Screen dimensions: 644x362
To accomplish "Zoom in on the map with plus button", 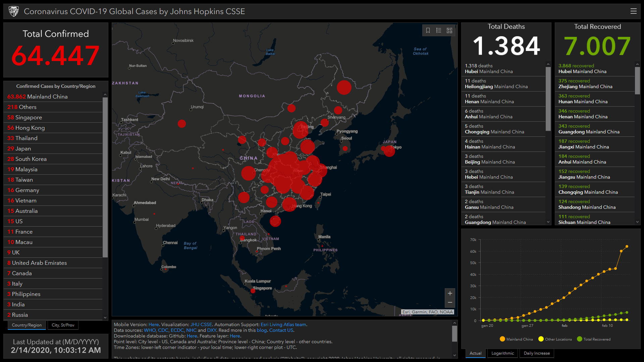I will tap(450, 293).
